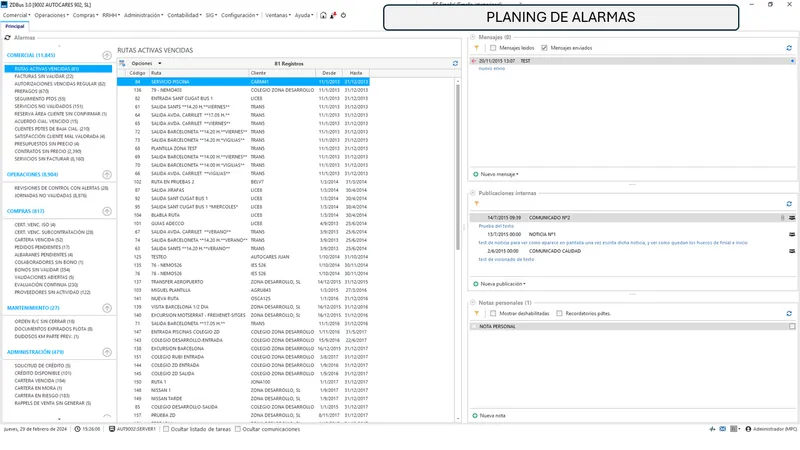This screenshot has height=450, width=800.
Task: Collapse the Notas personales section
Action: [x=472, y=303]
